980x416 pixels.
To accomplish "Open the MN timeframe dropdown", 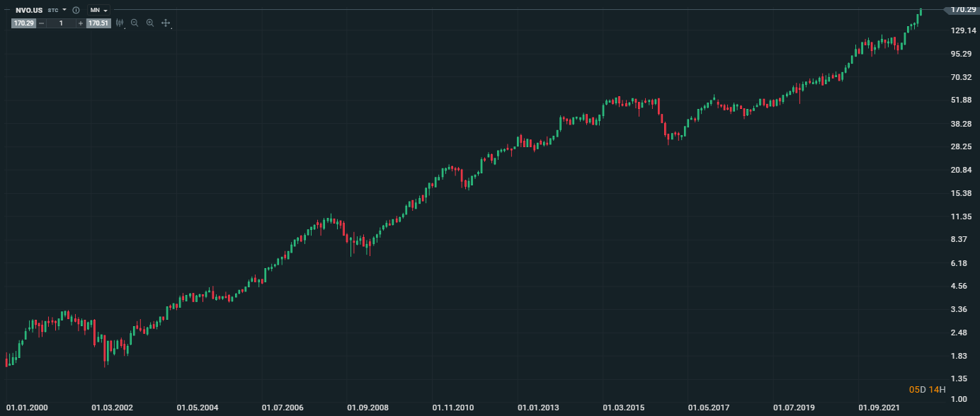I will [x=98, y=11].
